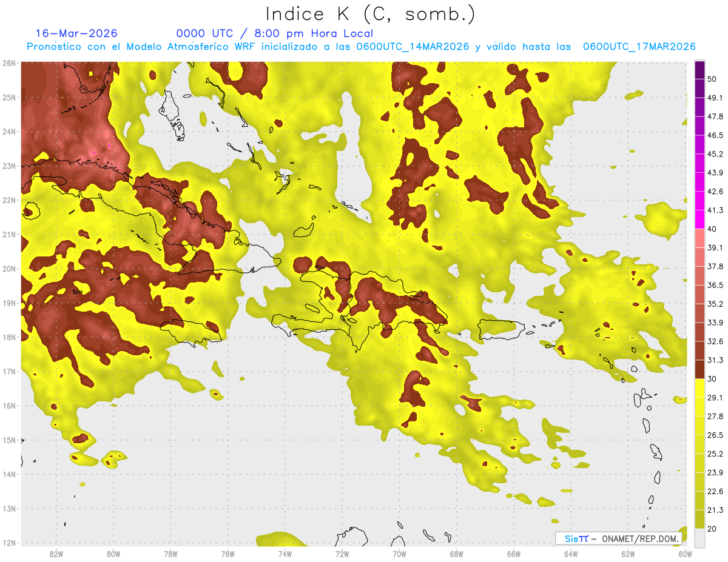Click the colorbar value "50"
This screenshot has width=728, height=562.
[712, 78]
